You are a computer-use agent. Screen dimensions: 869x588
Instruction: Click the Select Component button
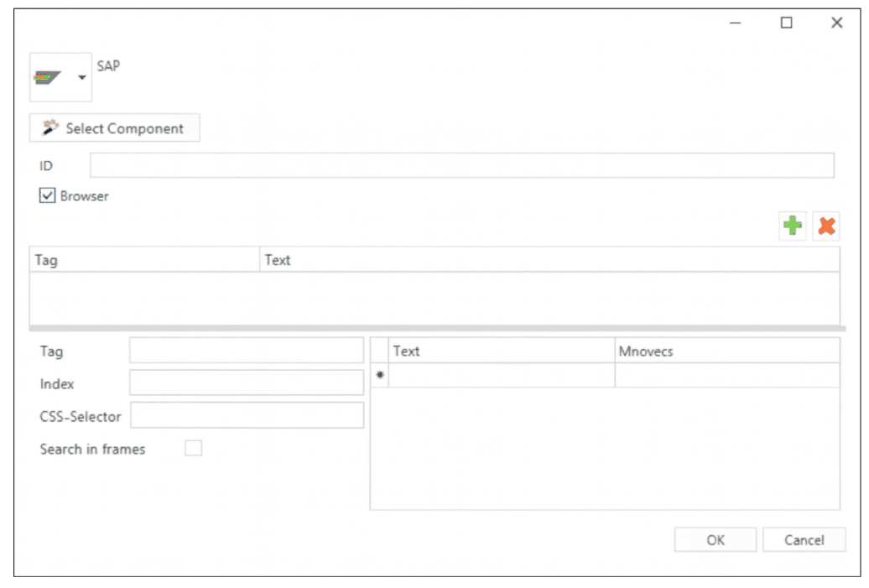tap(115, 128)
